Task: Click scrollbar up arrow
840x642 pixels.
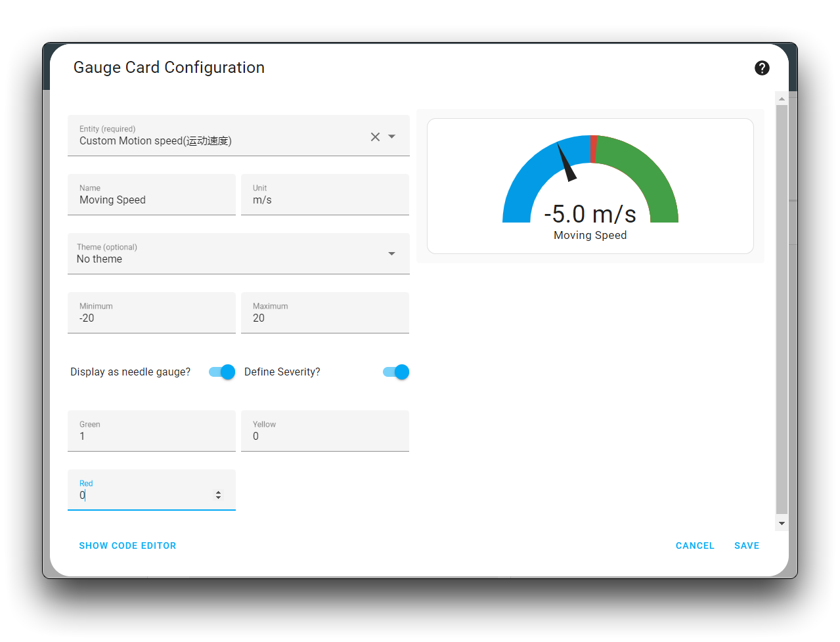Action: click(x=782, y=98)
